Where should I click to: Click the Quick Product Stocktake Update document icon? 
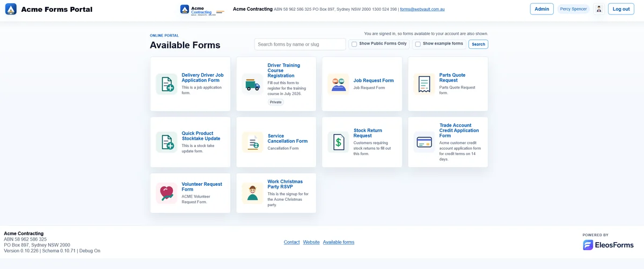pyautogui.click(x=166, y=142)
